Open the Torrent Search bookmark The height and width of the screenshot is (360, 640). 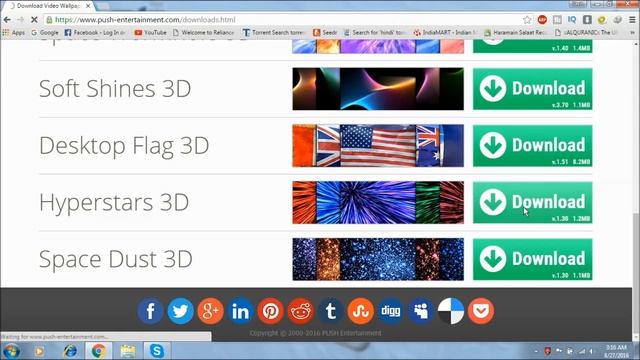273,32
